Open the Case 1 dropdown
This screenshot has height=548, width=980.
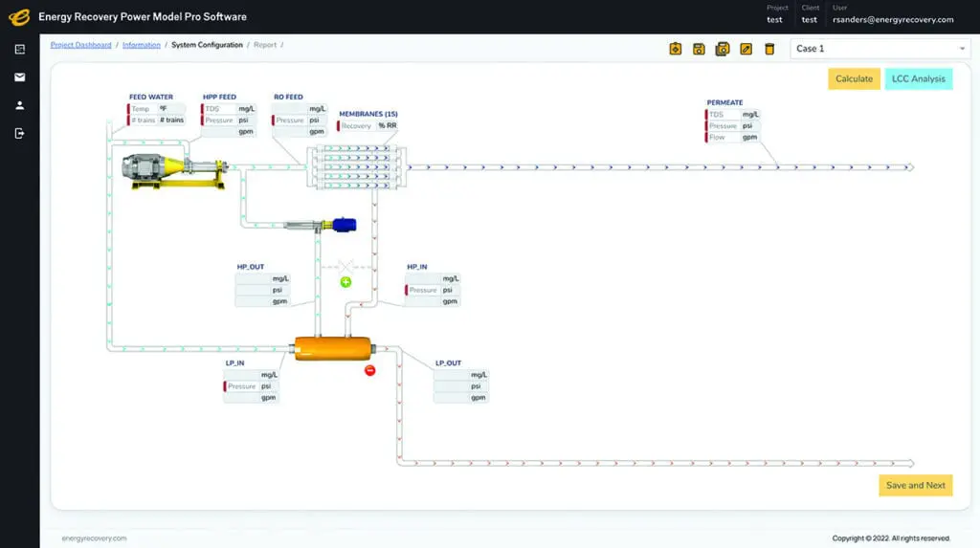click(x=880, y=49)
